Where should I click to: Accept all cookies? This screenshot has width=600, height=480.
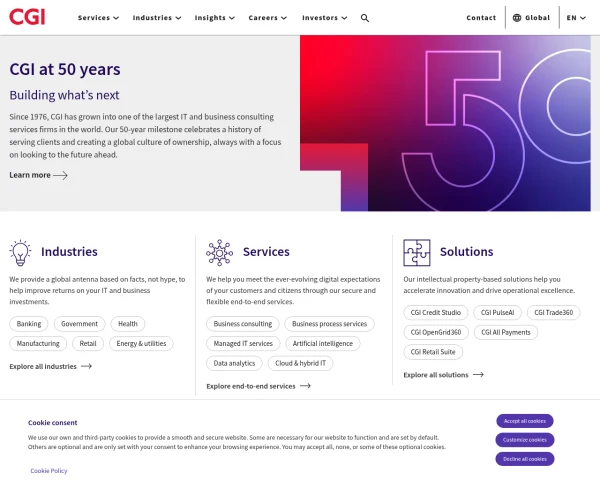525,421
